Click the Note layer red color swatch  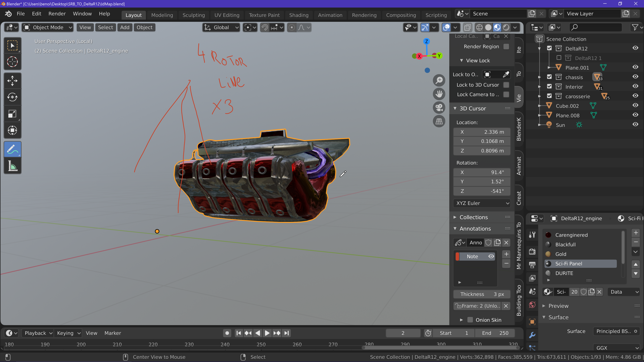(x=457, y=257)
